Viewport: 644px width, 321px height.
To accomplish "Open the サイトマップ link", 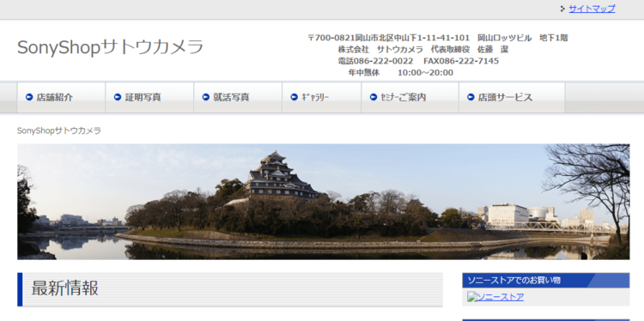I will pyautogui.click(x=592, y=9).
